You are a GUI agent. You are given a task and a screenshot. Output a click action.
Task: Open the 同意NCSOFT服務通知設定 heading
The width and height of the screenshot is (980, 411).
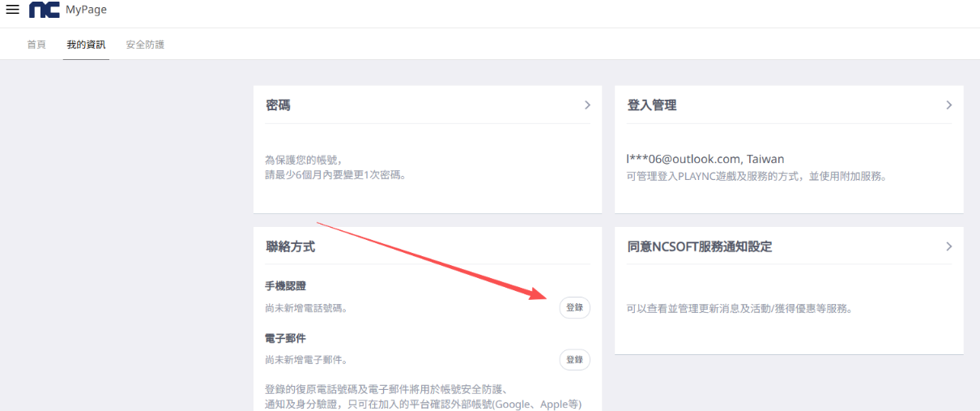(700, 246)
